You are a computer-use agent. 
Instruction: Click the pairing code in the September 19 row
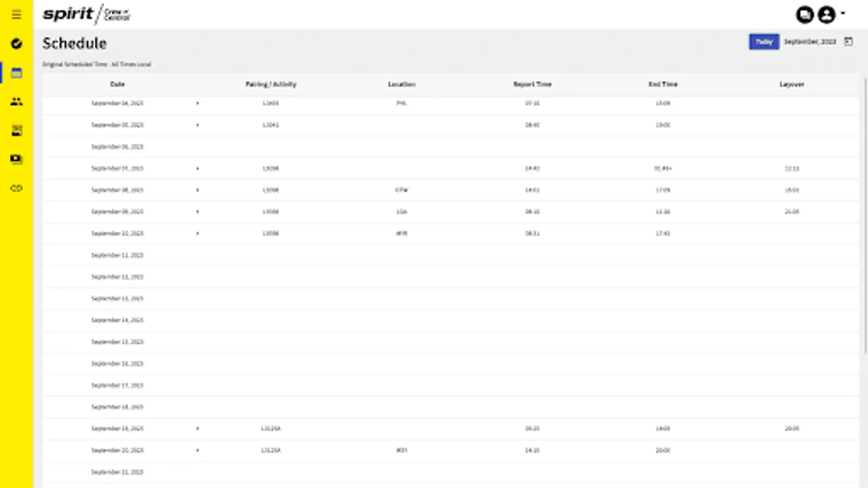click(271, 428)
